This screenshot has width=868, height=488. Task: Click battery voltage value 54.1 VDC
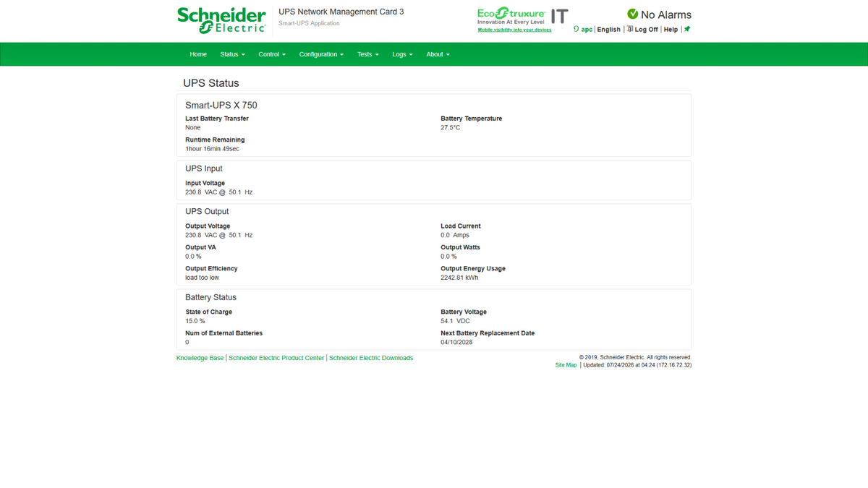(455, 321)
